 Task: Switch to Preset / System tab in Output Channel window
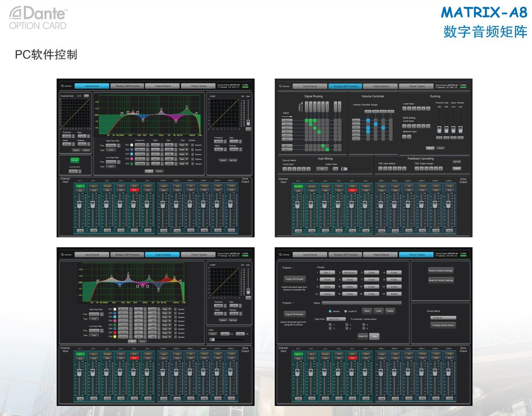[198, 254]
